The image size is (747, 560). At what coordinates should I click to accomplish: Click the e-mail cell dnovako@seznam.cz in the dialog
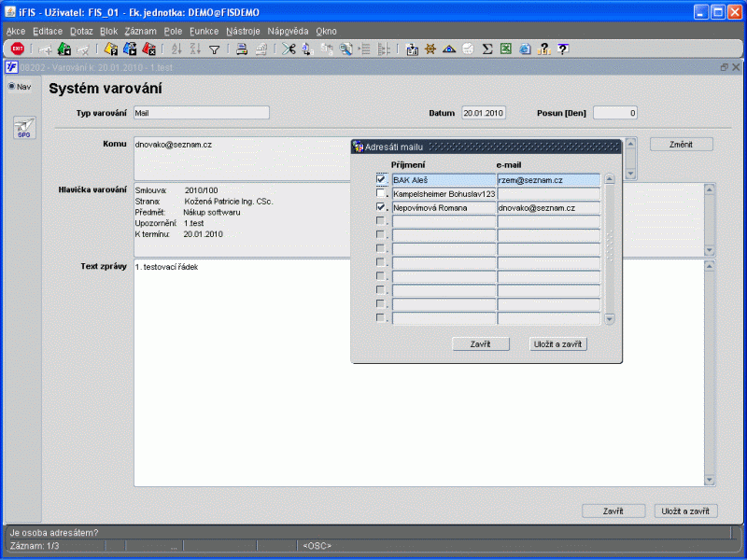[x=548, y=207]
